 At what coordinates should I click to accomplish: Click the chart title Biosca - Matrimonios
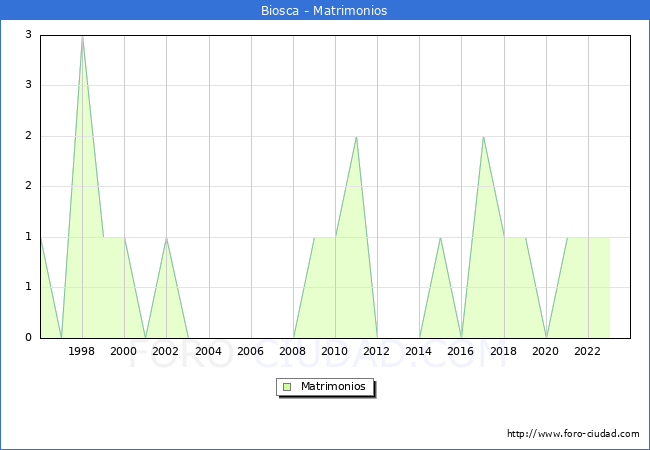pos(325,11)
